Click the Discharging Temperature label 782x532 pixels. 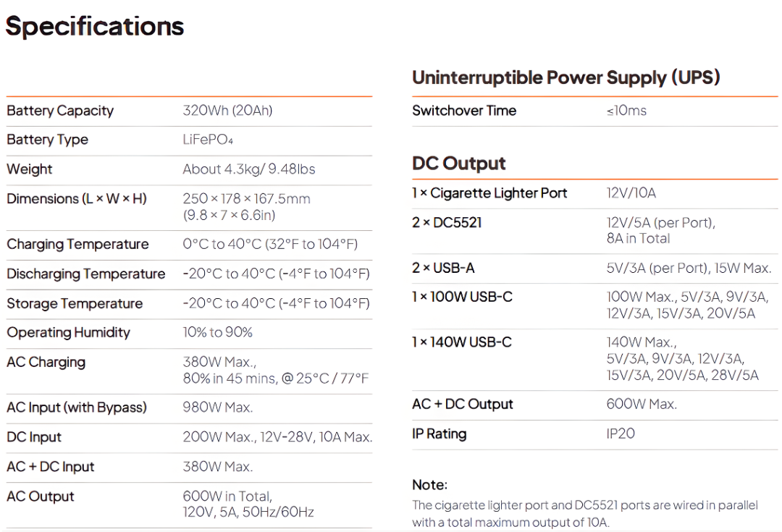pyautogui.click(x=86, y=274)
